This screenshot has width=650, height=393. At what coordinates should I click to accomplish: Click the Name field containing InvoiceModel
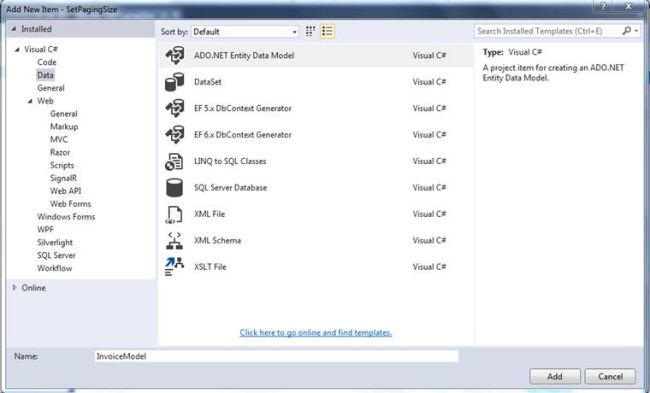pos(276,356)
